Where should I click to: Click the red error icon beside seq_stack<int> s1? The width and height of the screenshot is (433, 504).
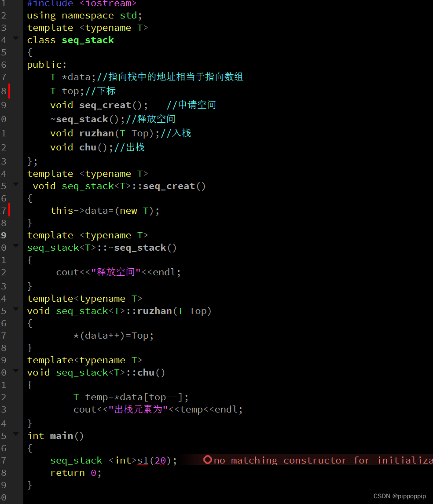[x=207, y=460]
